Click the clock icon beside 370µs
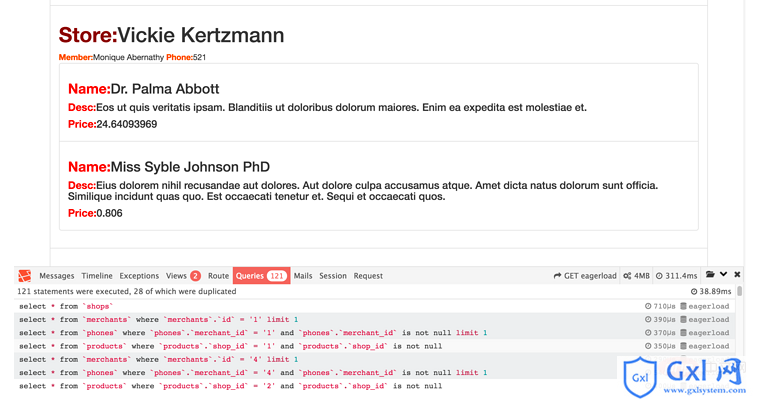 point(648,332)
